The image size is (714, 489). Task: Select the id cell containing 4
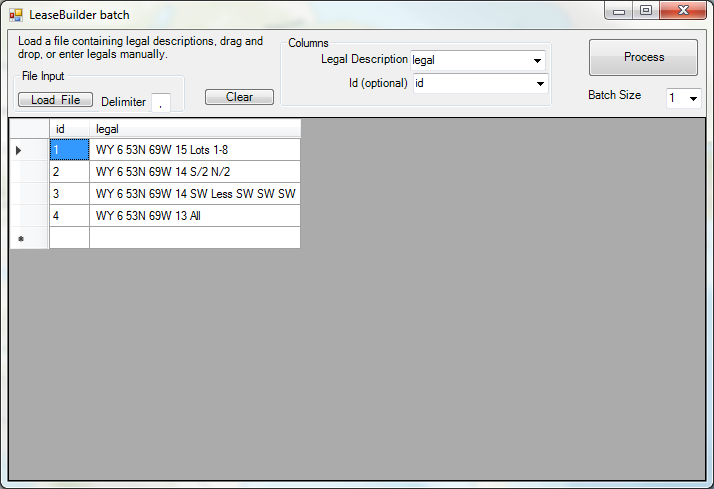(69, 215)
